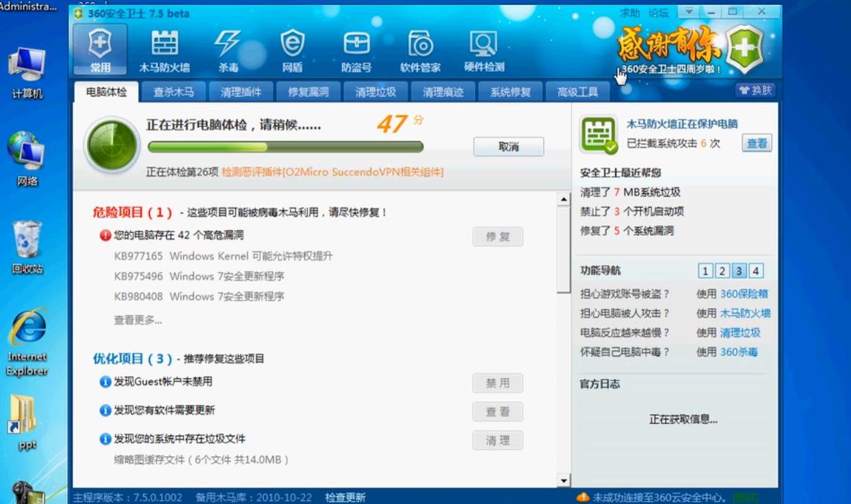Viewport: 851px width, 504px height.
Task: Click 清理垃圾 link in 功能导航
Action: click(740, 333)
